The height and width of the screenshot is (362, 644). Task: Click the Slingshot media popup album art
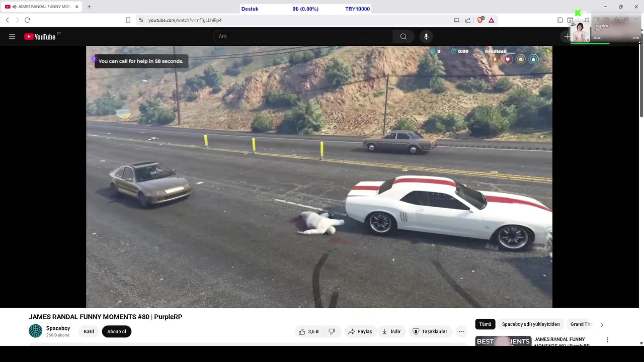pos(580,32)
